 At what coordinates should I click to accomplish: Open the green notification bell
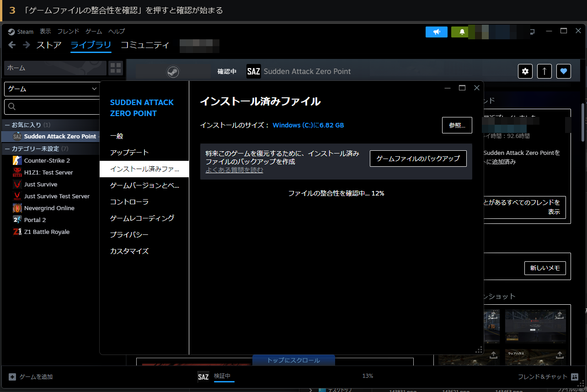click(x=462, y=32)
